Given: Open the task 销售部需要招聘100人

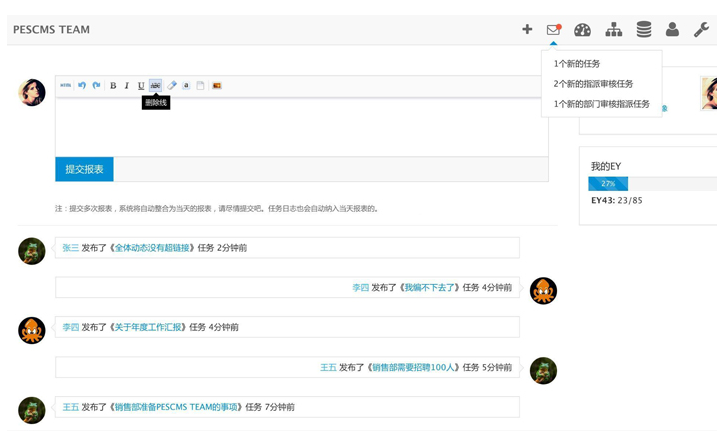Looking at the screenshot, I should [413, 367].
